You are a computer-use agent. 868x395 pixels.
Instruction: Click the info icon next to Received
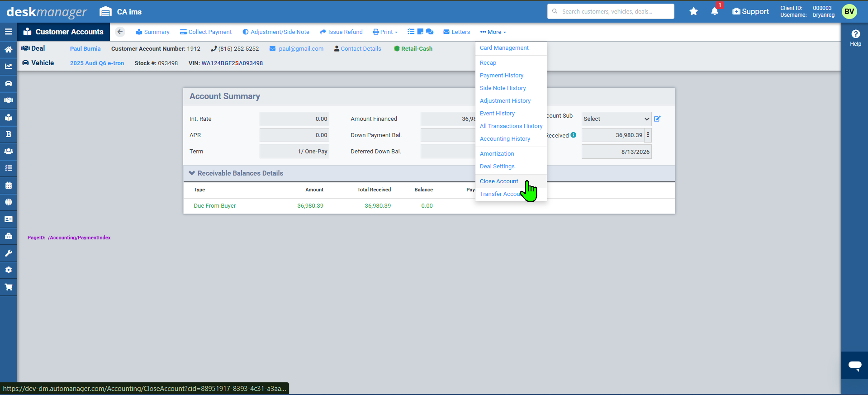574,135
